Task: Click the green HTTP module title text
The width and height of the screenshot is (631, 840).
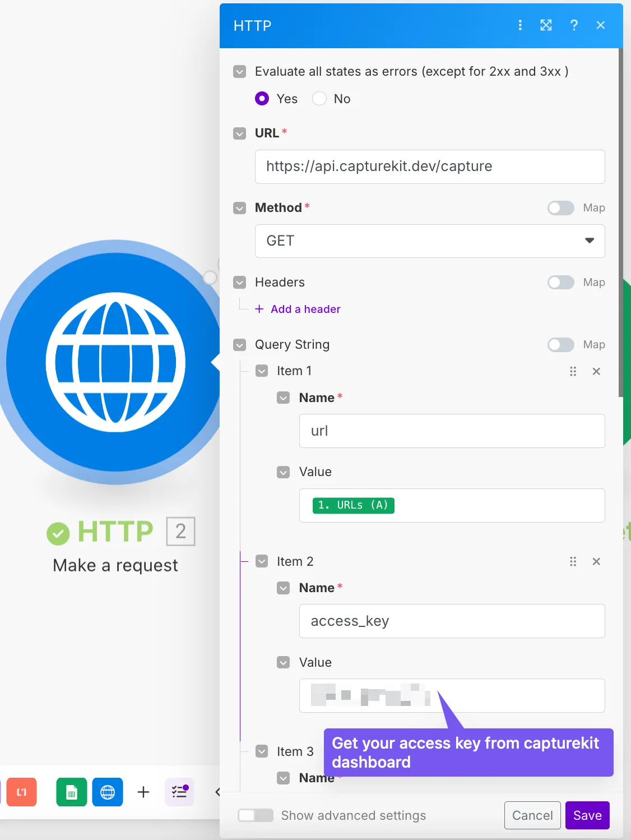Action: pos(115,532)
